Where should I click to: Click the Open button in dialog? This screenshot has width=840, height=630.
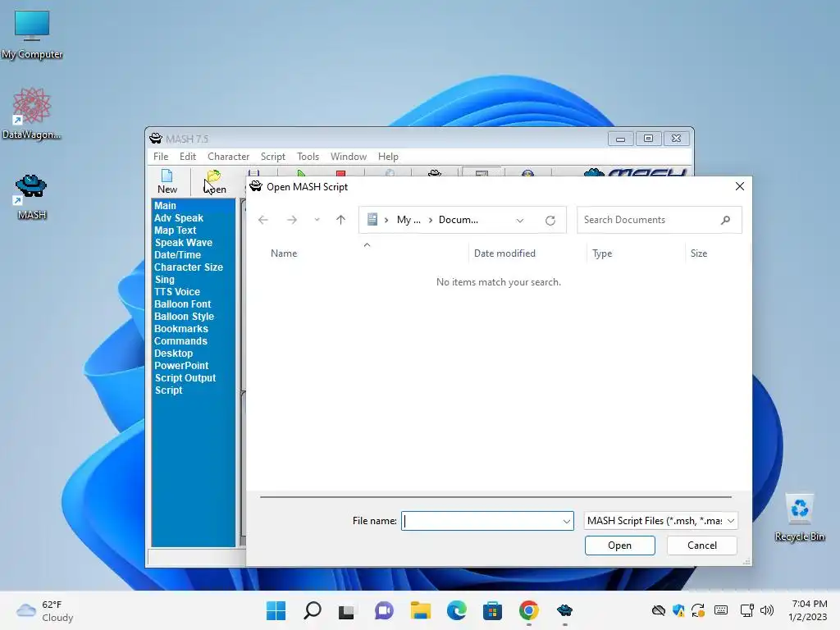click(620, 546)
